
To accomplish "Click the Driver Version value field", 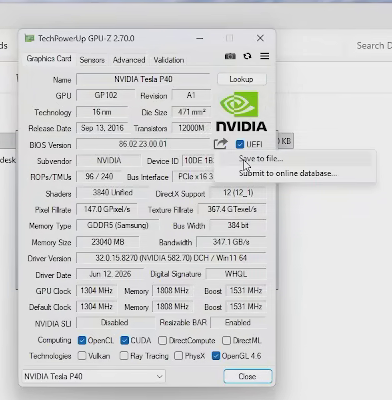I will pos(171,258).
